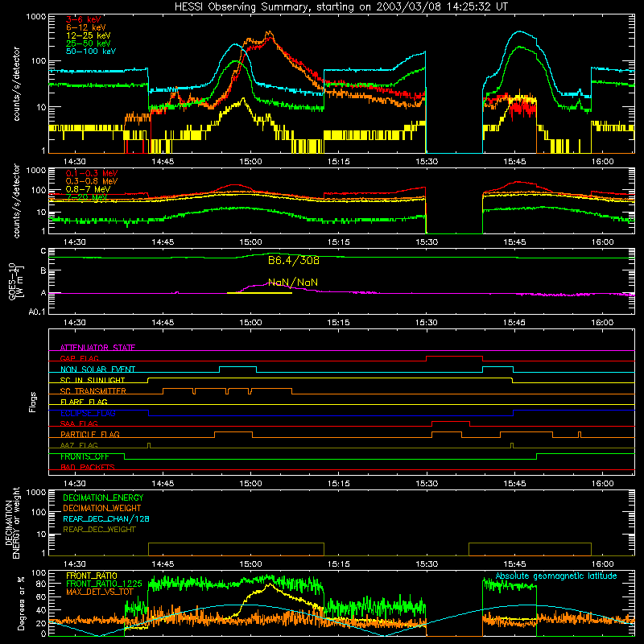Image resolution: width=644 pixels, height=644 pixels.
Task: Click the 0.8-7 MeV legend label
Action: (x=89, y=189)
